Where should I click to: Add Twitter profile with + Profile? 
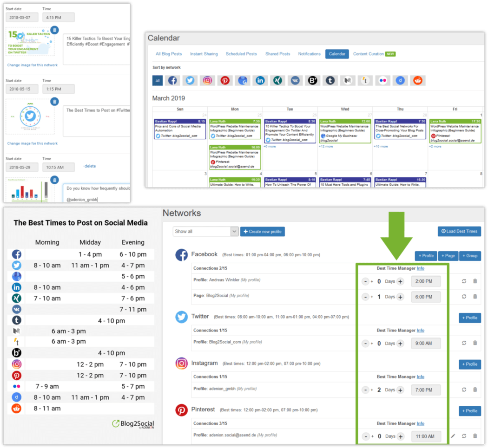pos(469,318)
